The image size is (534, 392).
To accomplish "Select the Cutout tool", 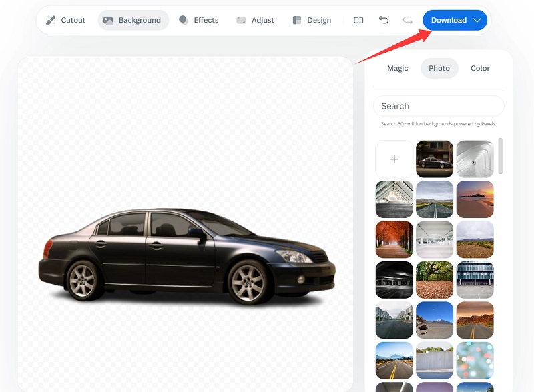I will [x=65, y=20].
